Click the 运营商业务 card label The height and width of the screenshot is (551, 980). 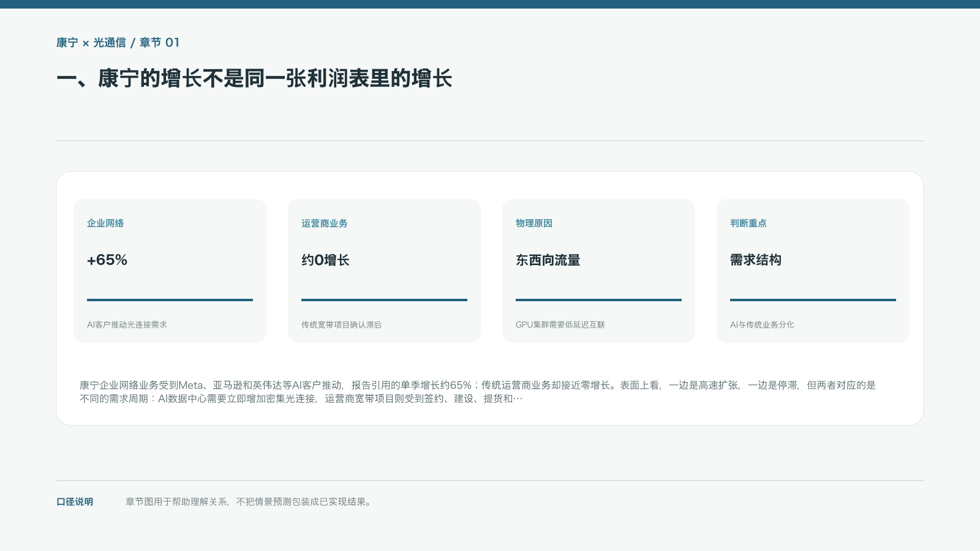coord(325,223)
